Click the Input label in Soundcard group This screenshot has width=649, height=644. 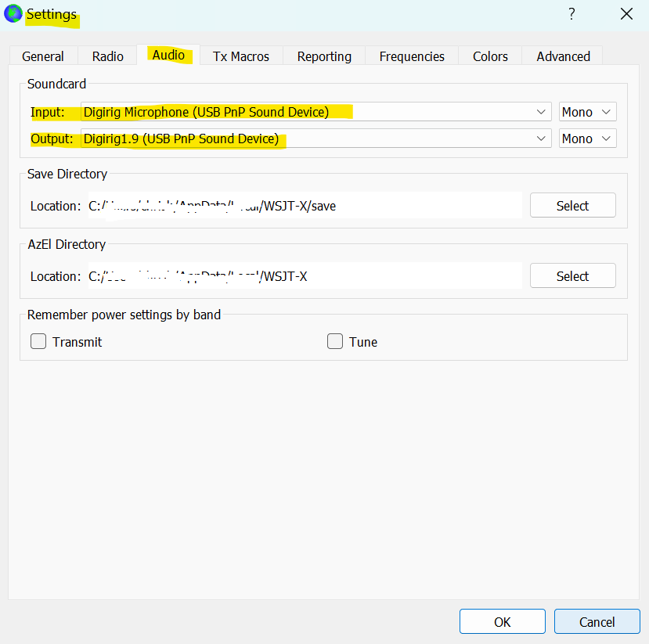pyautogui.click(x=48, y=112)
